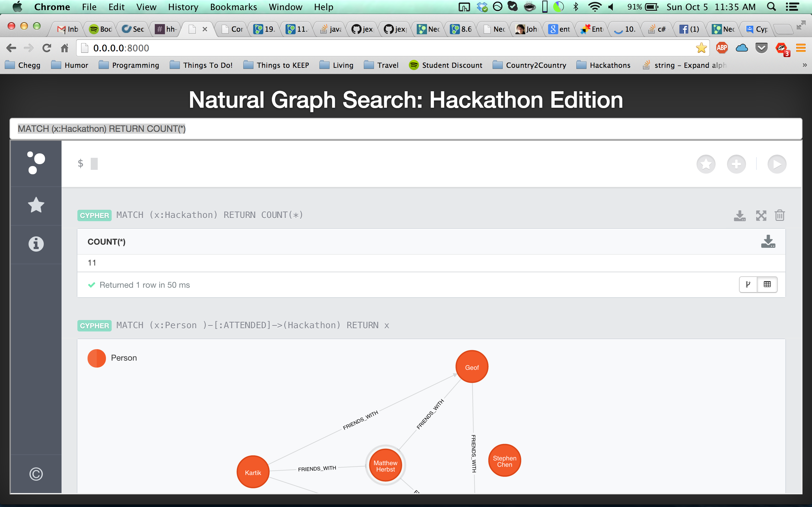Open the favorites star in left sidebar

(36, 205)
